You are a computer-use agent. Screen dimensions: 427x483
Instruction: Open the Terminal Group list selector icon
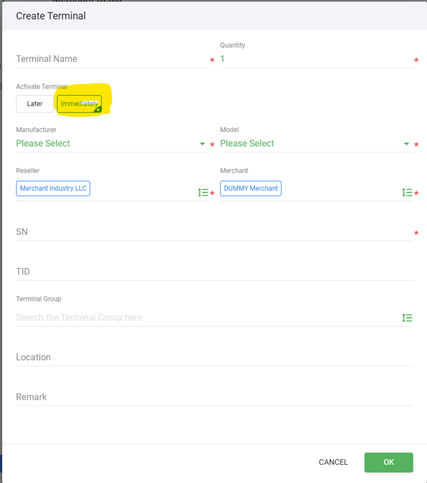tap(407, 318)
